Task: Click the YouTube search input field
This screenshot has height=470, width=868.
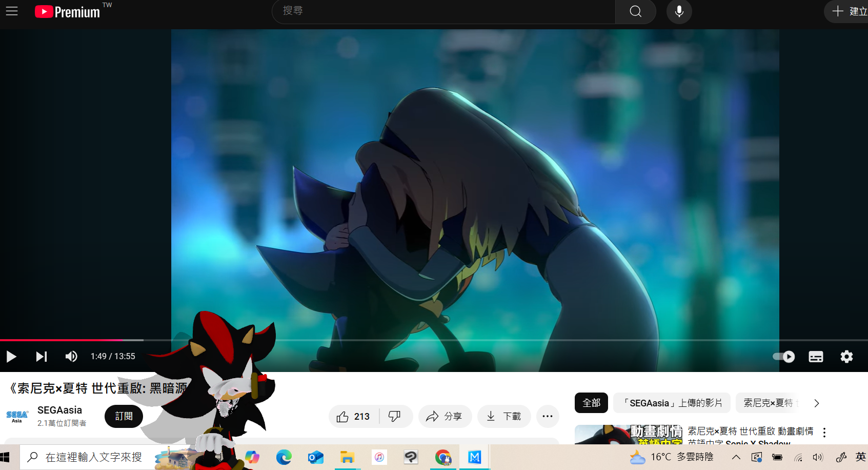Action: coord(443,11)
